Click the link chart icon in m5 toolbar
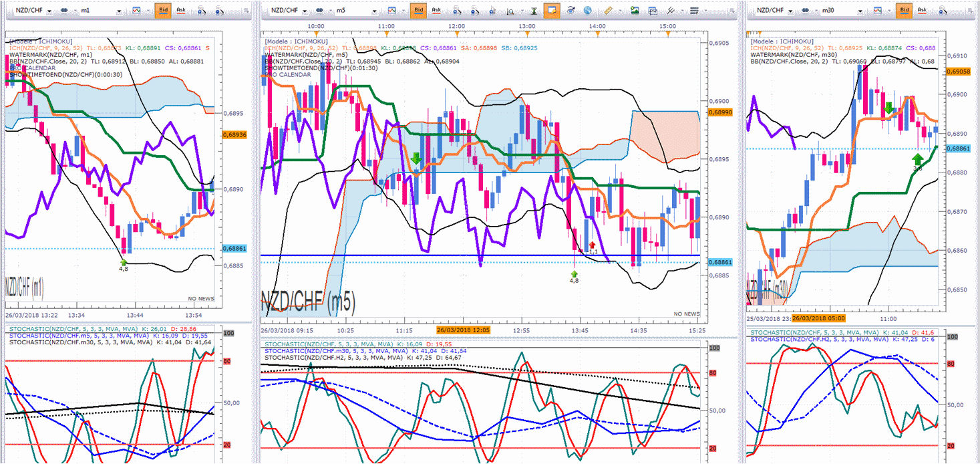 [319, 11]
